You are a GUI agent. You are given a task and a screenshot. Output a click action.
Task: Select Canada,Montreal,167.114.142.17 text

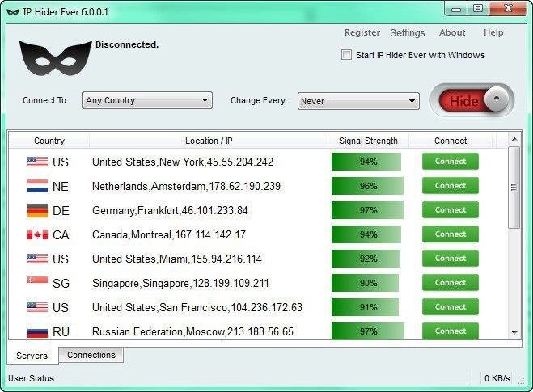[169, 234]
